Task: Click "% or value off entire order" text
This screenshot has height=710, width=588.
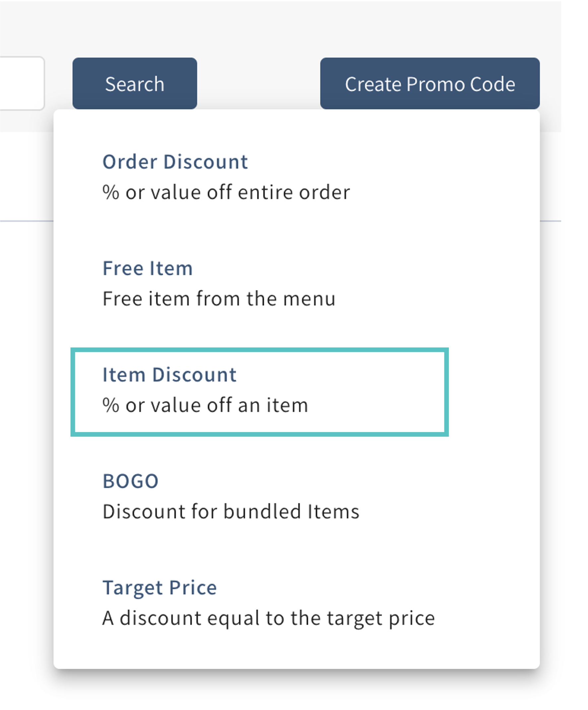Action: pos(226,192)
